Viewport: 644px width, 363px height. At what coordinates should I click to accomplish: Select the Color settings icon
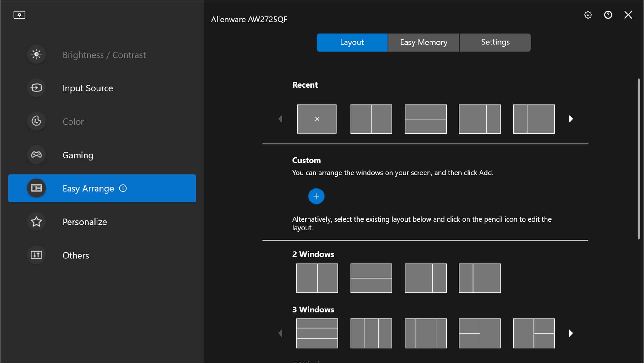click(36, 121)
